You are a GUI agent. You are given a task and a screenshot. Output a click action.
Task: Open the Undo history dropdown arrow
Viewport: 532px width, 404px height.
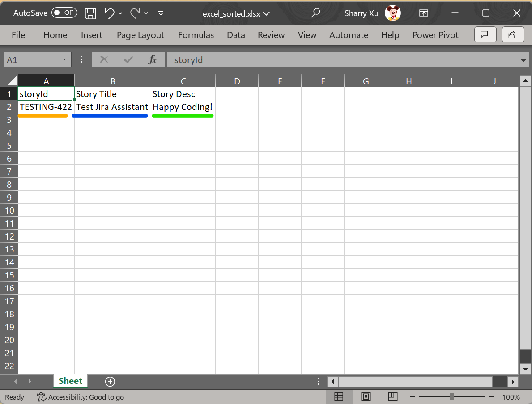point(120,13)
